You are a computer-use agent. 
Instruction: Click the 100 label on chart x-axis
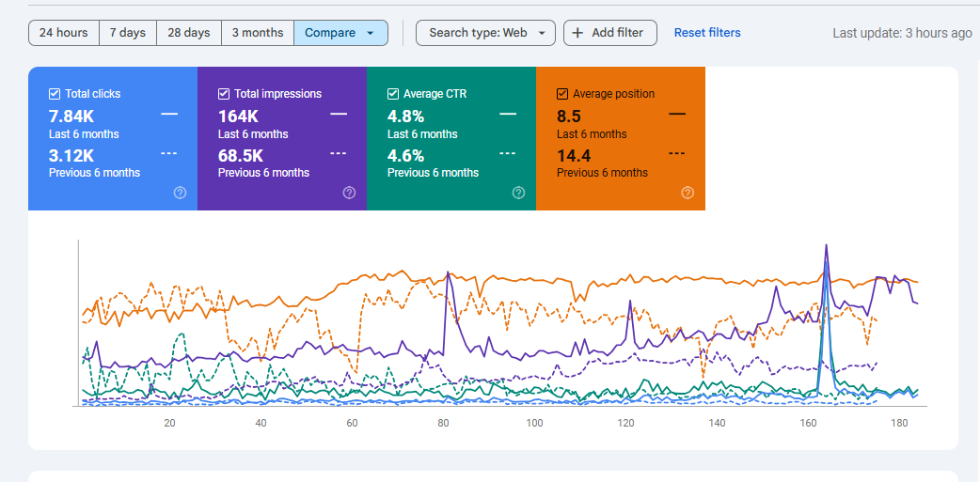[x=534, y=423]
